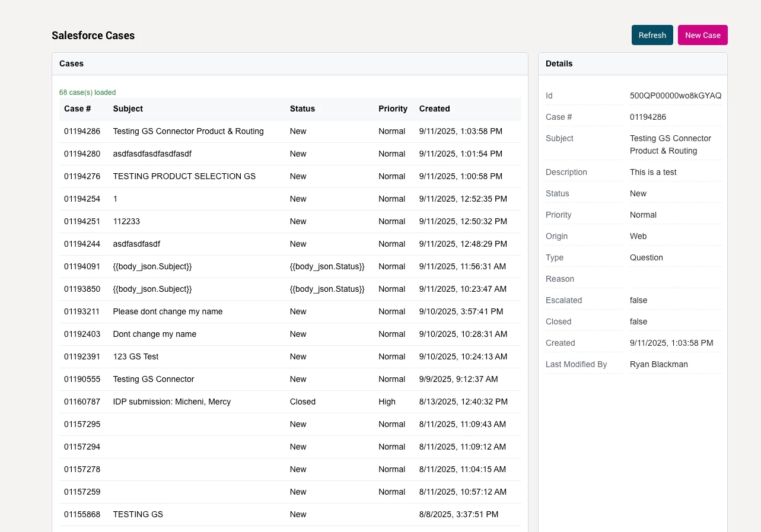
Task: Click the Priority column header
Action: coord(393,109)
